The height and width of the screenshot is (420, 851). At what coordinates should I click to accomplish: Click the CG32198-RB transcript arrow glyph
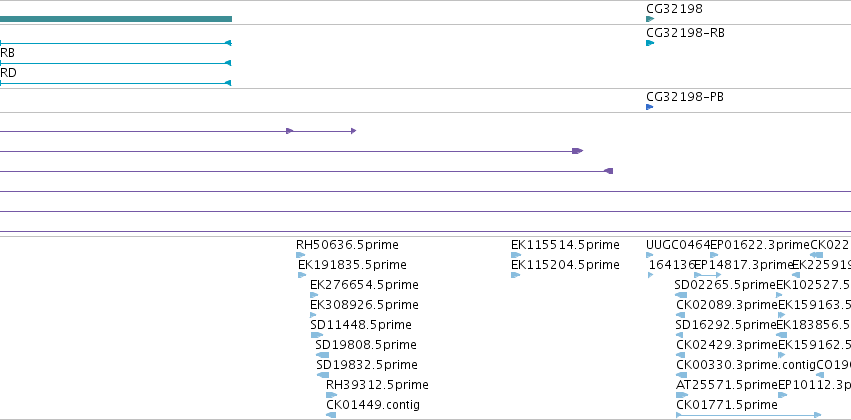(650, 43)
